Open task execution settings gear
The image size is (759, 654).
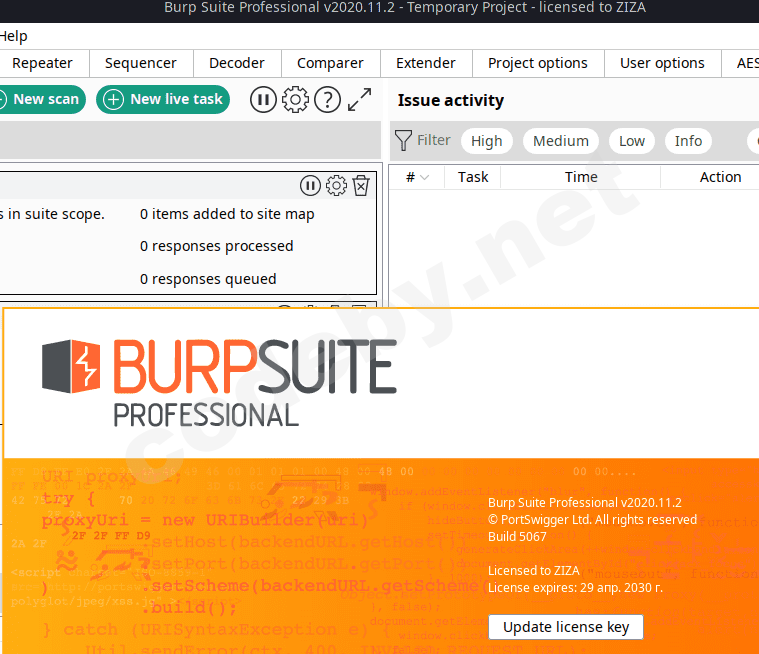tap(295, 100)
